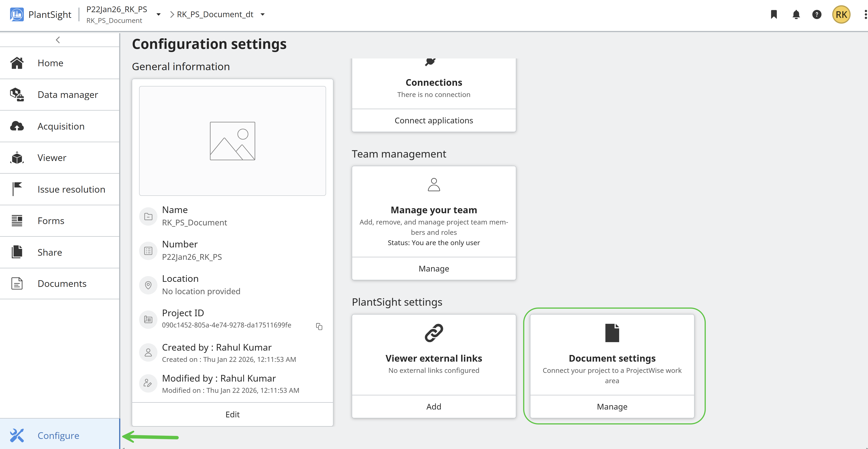868x449 pixels.
Task: Open the bookmark icon in header
Action: pyautogui.click(x=774, y=14)
